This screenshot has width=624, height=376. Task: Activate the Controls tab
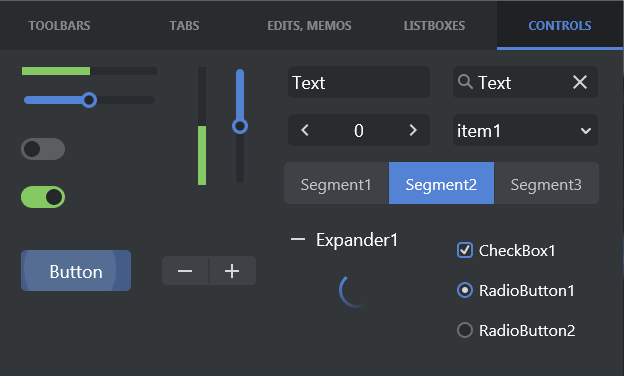[x=560, y=25]
